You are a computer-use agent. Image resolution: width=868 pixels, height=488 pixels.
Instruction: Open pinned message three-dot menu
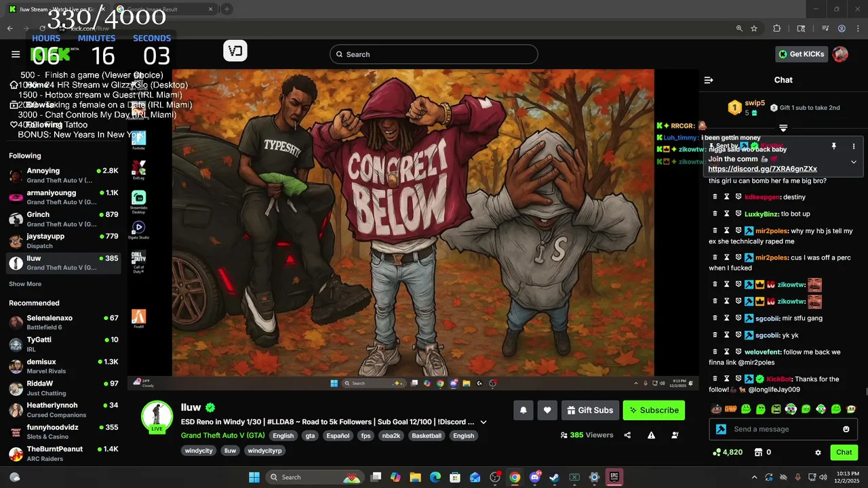tap(854, 146)
